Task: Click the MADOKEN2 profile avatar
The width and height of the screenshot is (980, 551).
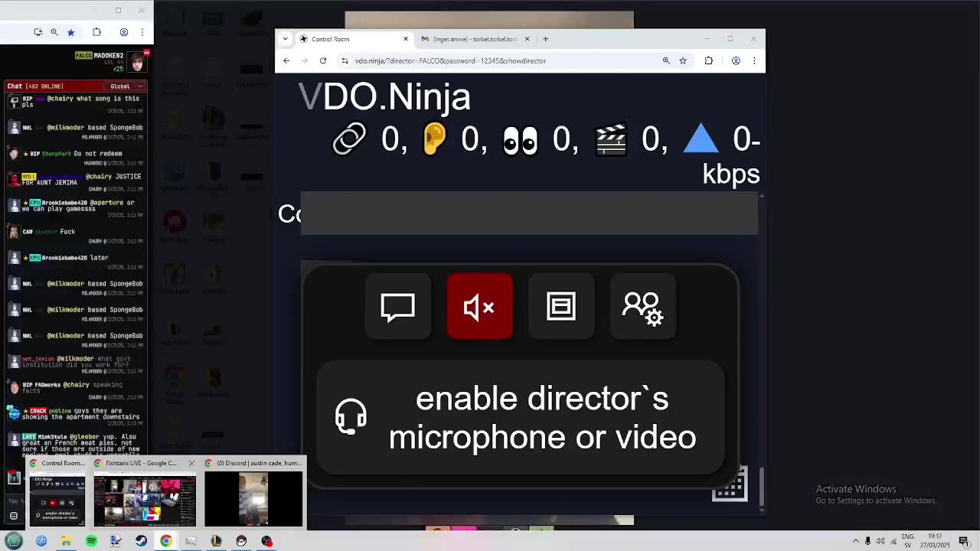Action: [x=136, y=62]
